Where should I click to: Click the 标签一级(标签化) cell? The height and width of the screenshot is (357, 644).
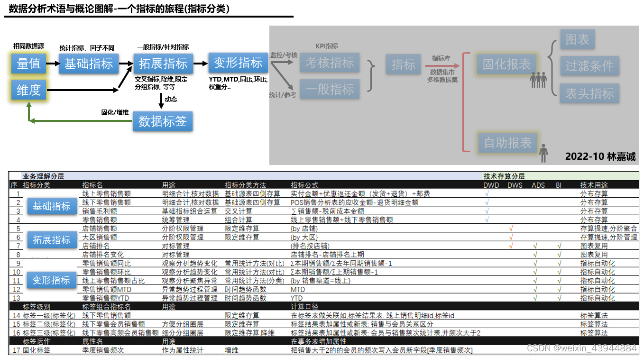click(x=49, y=315)
